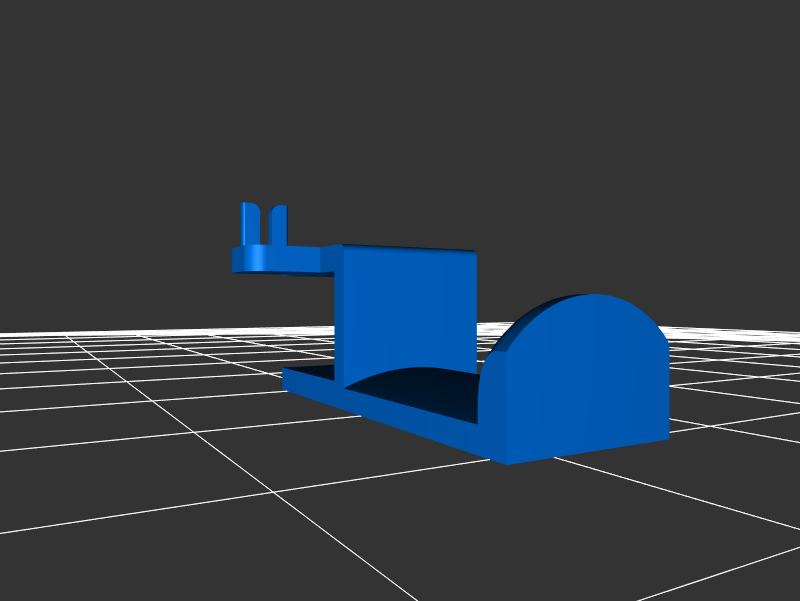The width and height of the screenshot is (800, 601).
Task: Click the empty dark background above the model
Action: click(400, 100)
